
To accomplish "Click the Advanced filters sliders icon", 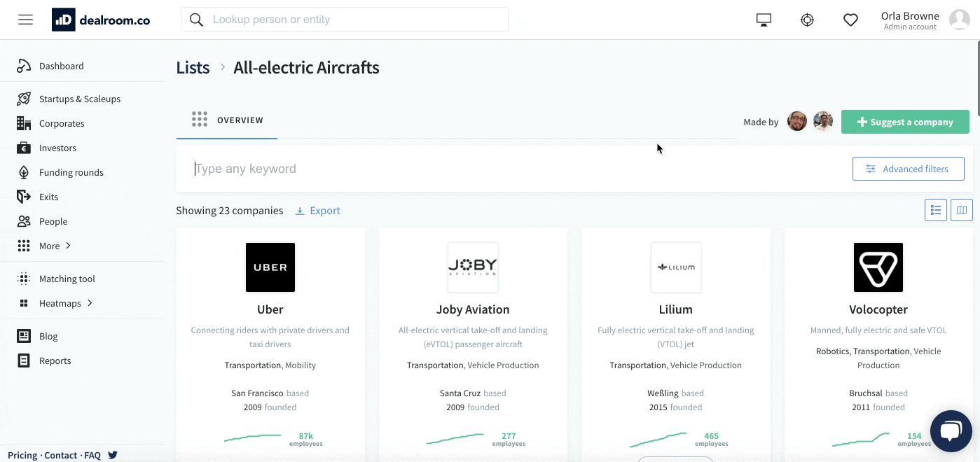I will click(x=871, y=169).
